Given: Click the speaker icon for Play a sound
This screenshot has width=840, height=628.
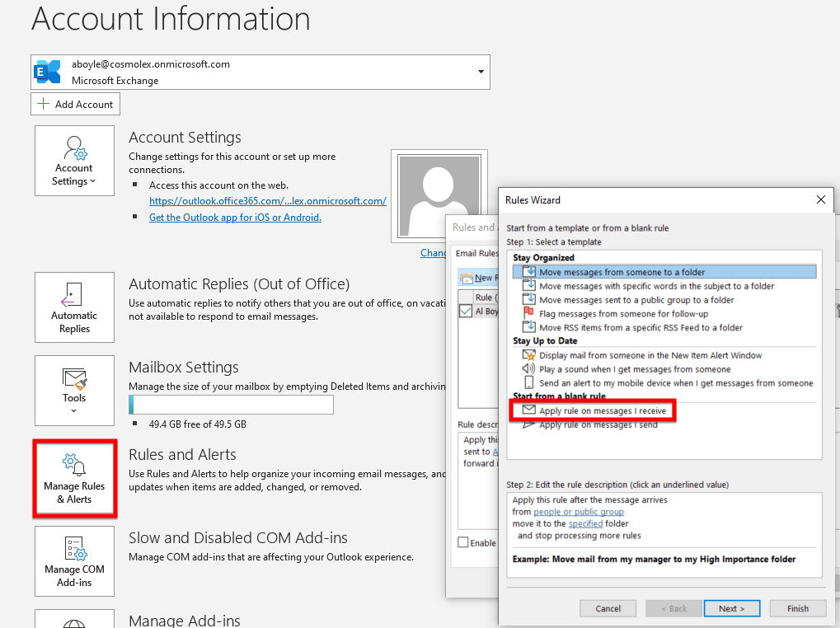Looking at the screenshot, I should 528,368.
